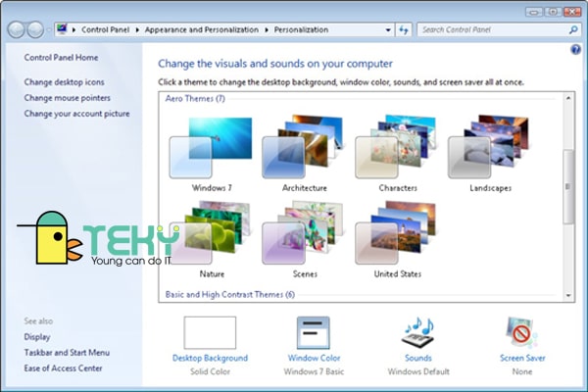Apply the Architecture theme
This screenshot has width=588, height=392.
(x=304, y=154)
